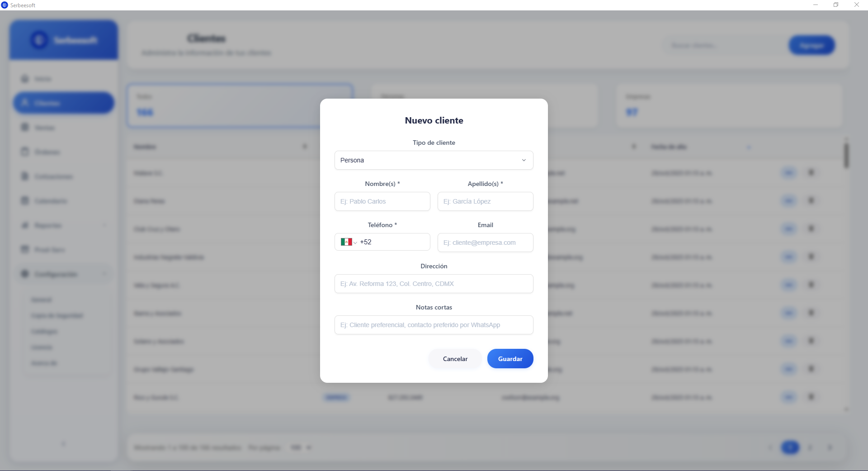Select the Mexico flag country code selector
This screenshot has height=471, width=868.
tap(349, 242)
